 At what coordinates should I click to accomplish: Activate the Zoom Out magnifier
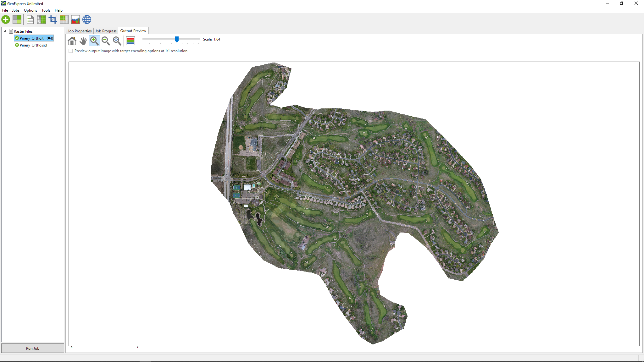click(106, 41)
